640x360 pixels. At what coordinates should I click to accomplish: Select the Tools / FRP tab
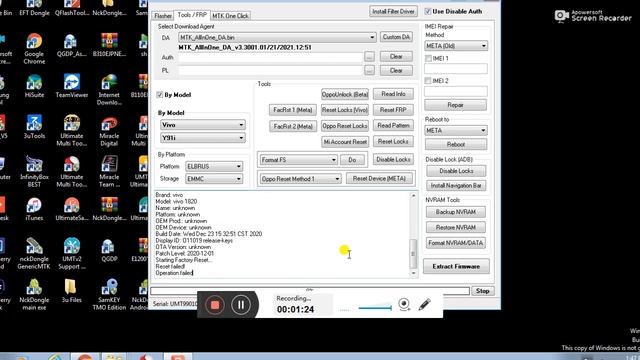point(192,15)
